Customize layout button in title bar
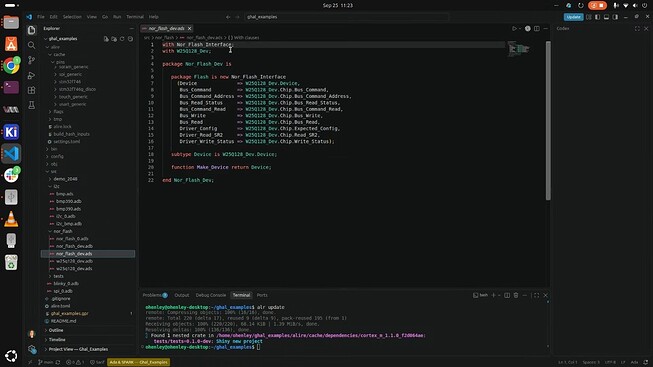 [x=588, y=17]
